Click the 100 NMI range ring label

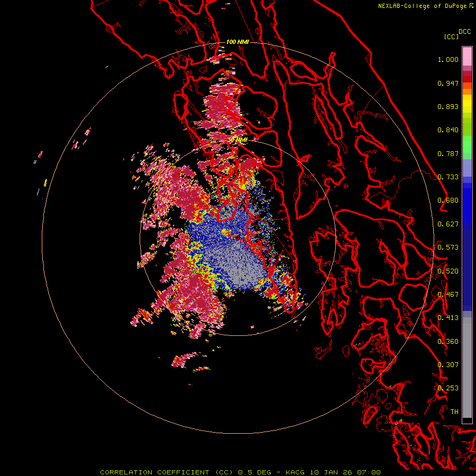237,42
